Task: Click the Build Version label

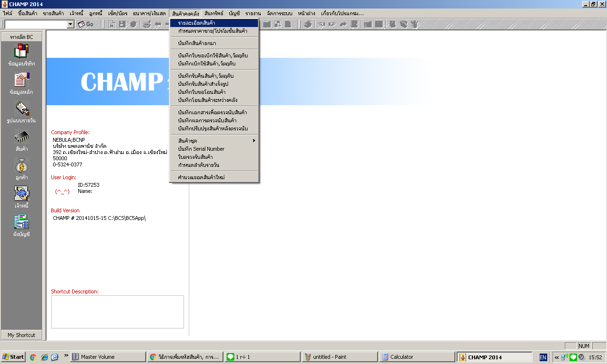Action: point(65,210)
